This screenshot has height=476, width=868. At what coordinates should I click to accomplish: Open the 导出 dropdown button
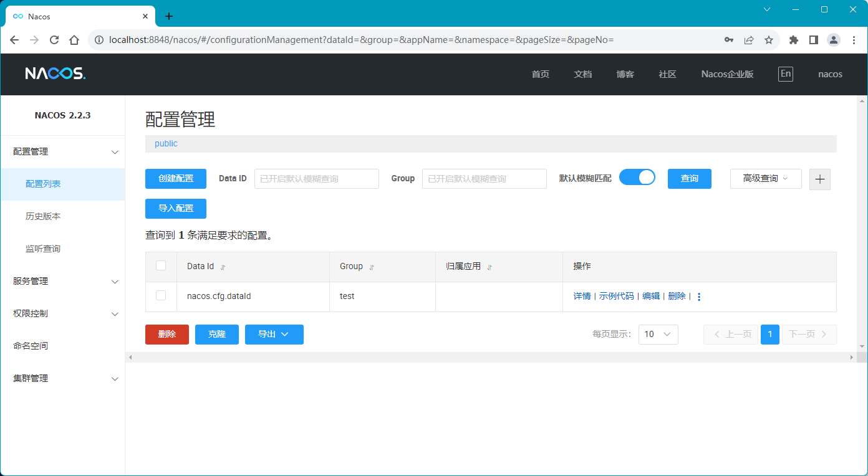tap(274, 334)
